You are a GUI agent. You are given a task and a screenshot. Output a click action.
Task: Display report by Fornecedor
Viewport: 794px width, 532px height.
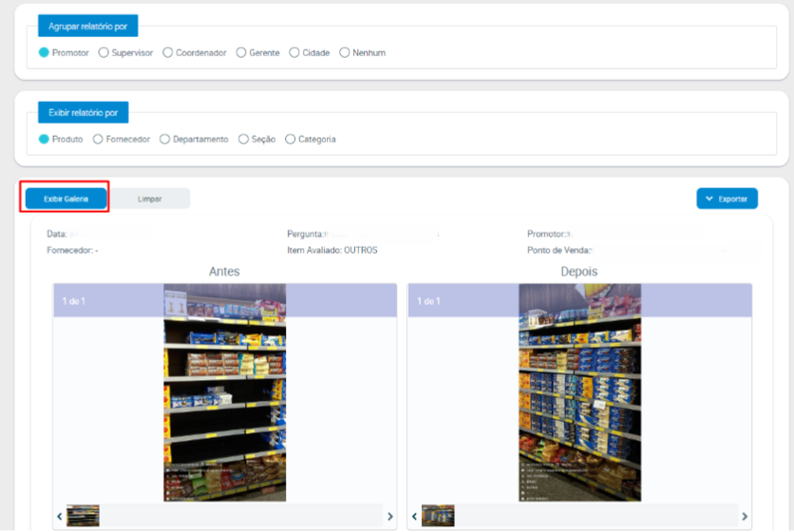(98, 140)
